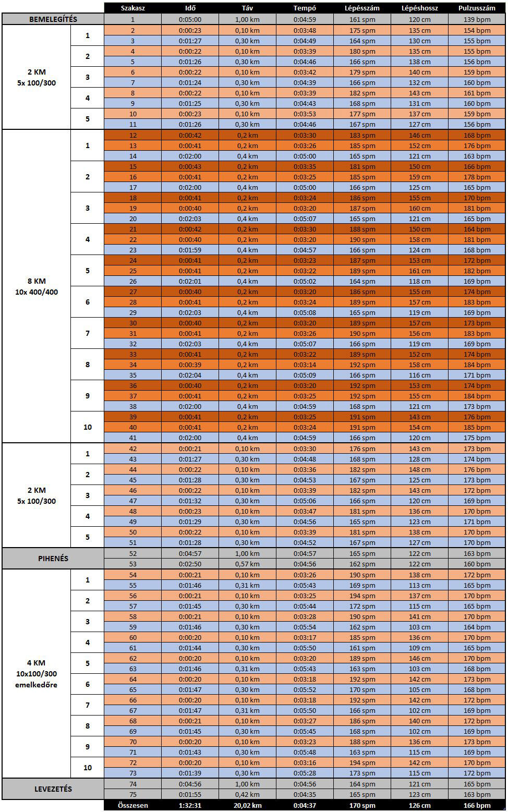Select the PIHENÉS section label

53,559
